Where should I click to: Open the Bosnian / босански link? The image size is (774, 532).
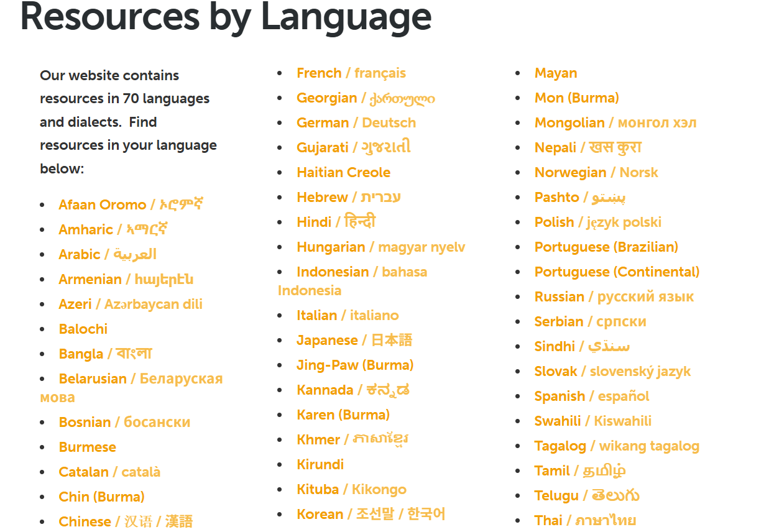[x=124, y=422]
